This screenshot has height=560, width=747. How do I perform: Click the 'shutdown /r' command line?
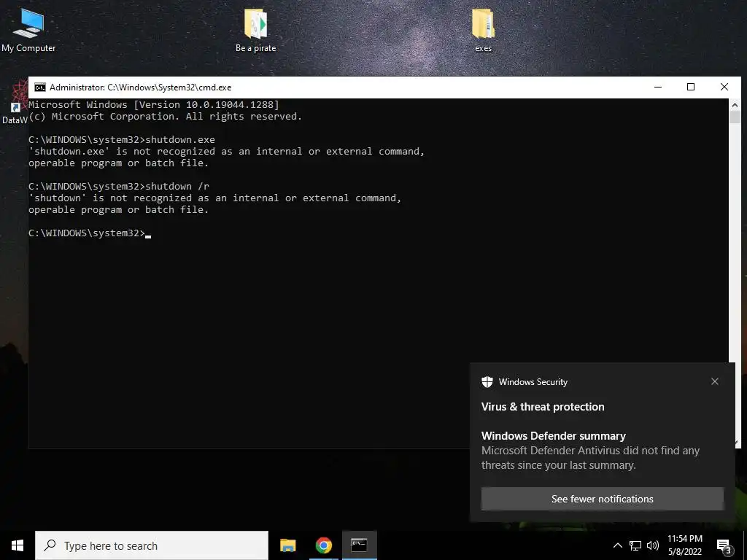[x=119, y=186]
